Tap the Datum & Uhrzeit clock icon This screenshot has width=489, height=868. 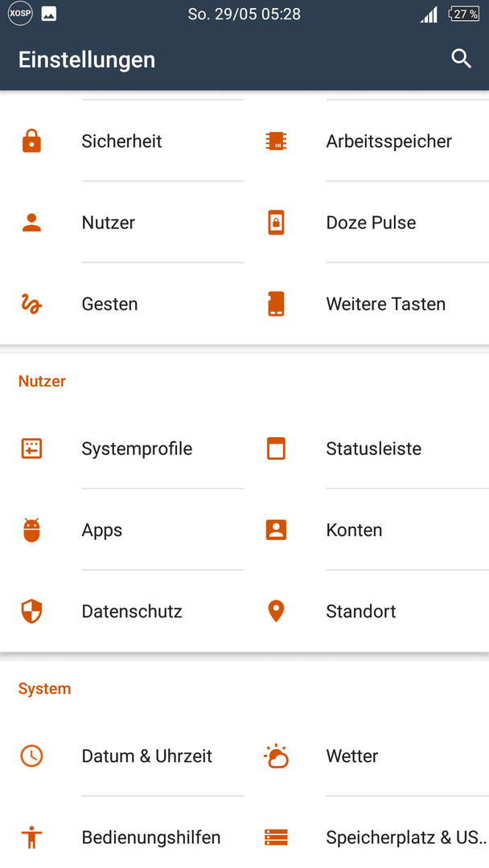pos(31,756)
